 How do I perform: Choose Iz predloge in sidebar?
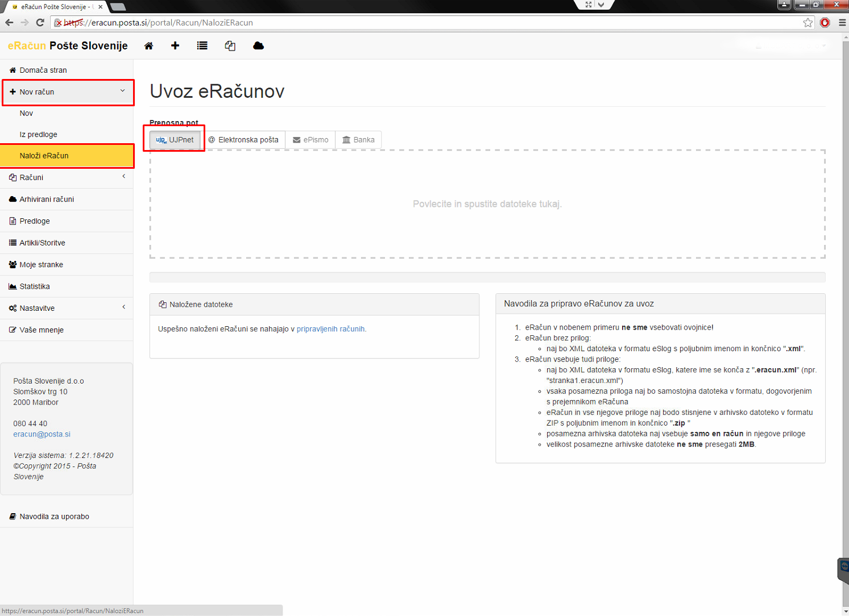click(x=67, y=134)
